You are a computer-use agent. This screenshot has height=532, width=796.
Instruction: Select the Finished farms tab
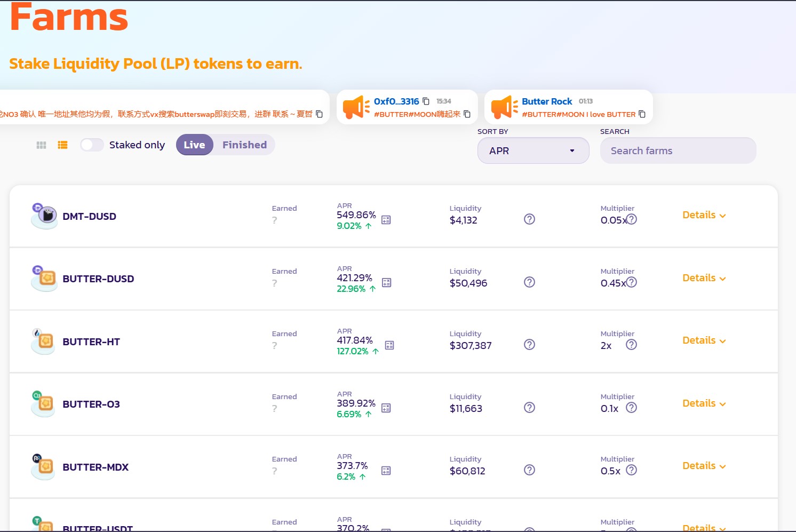tap(244, 145)
